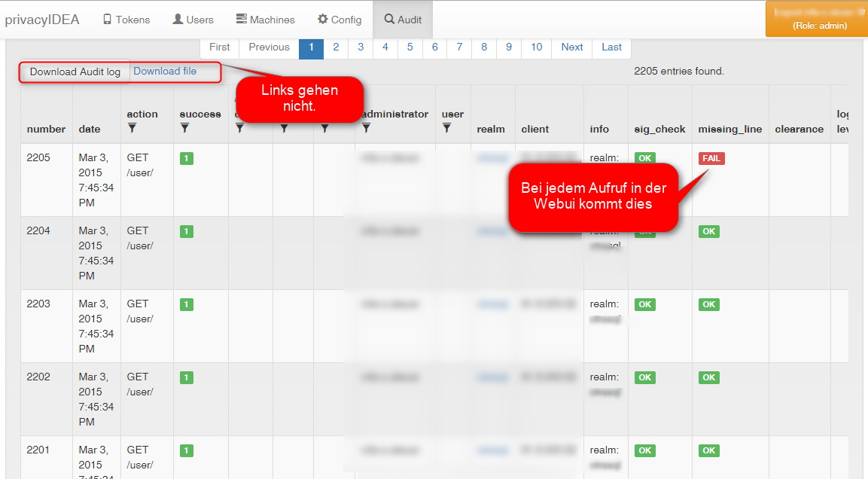Image resolution: width=868 pixels, height=479 pixels.
Task: Click sig_check OK badge in row 2201
Action: coord(645,451)
